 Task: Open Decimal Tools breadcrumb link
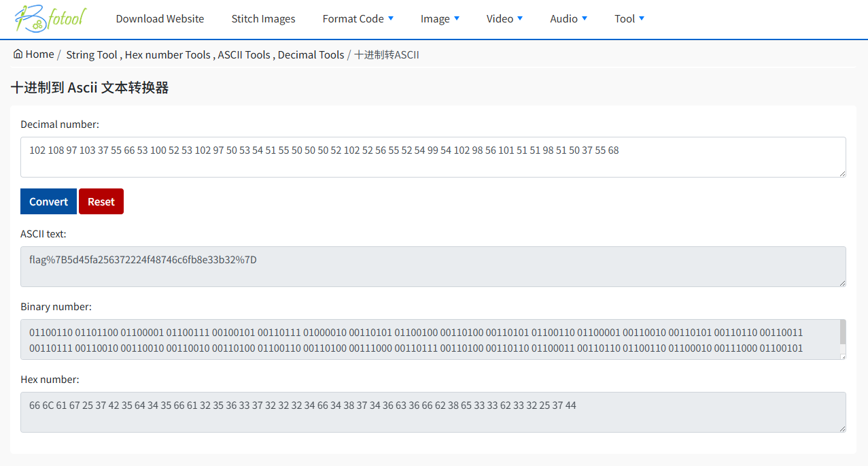click(x=311, y=55)
